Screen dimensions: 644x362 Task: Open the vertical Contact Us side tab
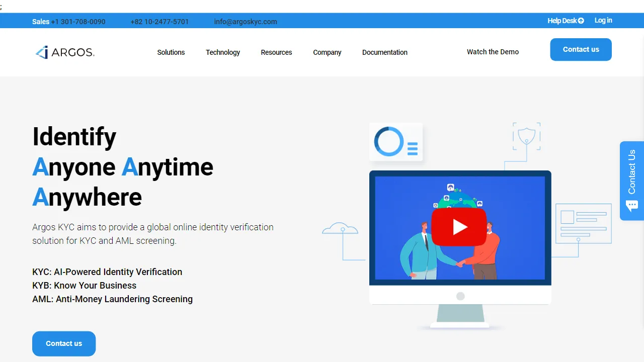[632, 180]
